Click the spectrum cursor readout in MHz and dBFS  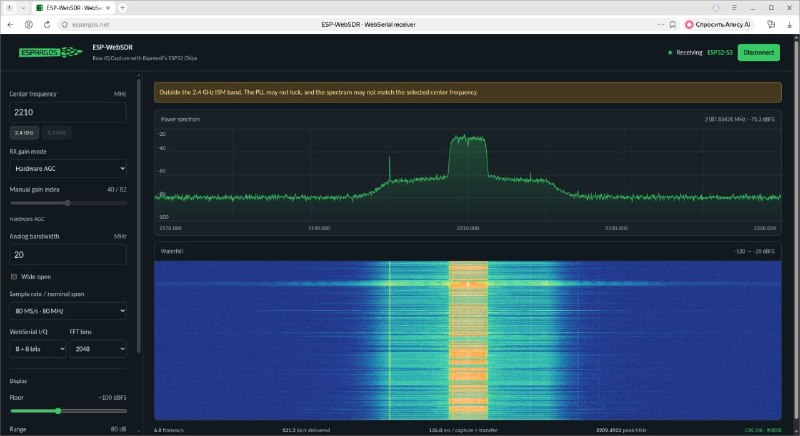[739, 119]
